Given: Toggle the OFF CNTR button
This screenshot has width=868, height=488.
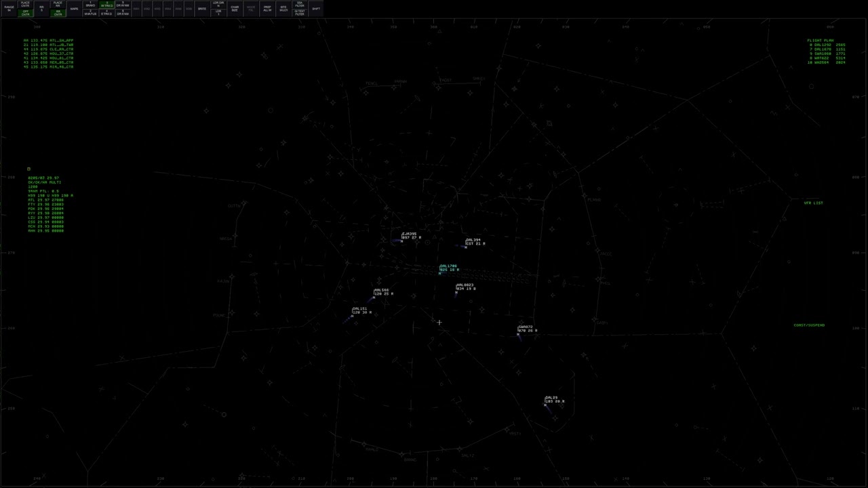Looking at the screenshot, I should (25, 12).
